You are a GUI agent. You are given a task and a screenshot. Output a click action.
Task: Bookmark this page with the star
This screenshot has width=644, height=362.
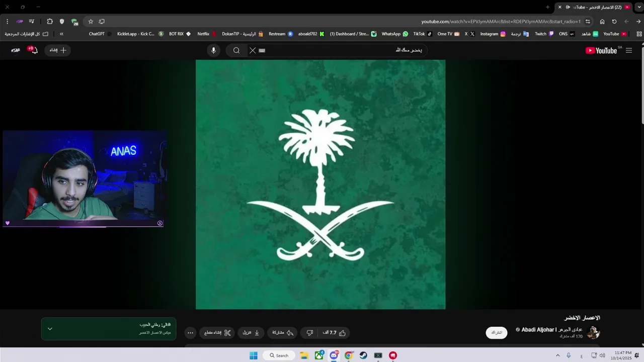(x=91, y=22)
